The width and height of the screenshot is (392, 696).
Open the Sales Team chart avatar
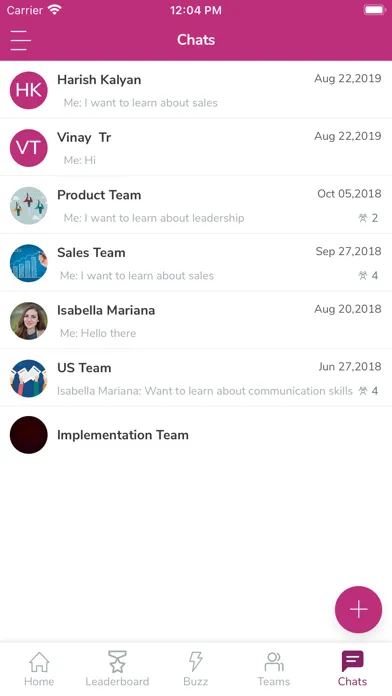[x=28, y=263]
